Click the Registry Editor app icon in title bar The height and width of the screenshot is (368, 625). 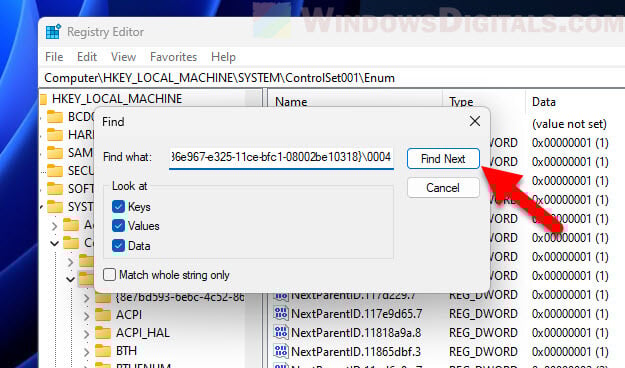pyautogui.click(x=53, y=32)
